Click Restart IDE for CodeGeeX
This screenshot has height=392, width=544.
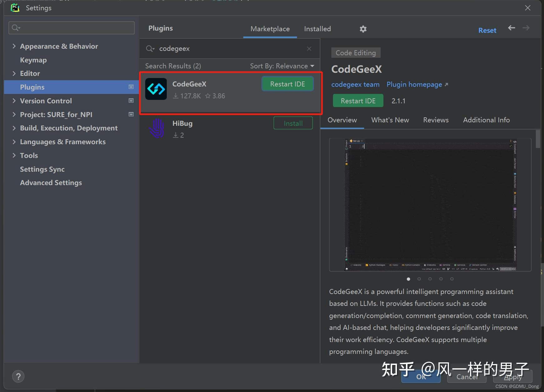287,84
